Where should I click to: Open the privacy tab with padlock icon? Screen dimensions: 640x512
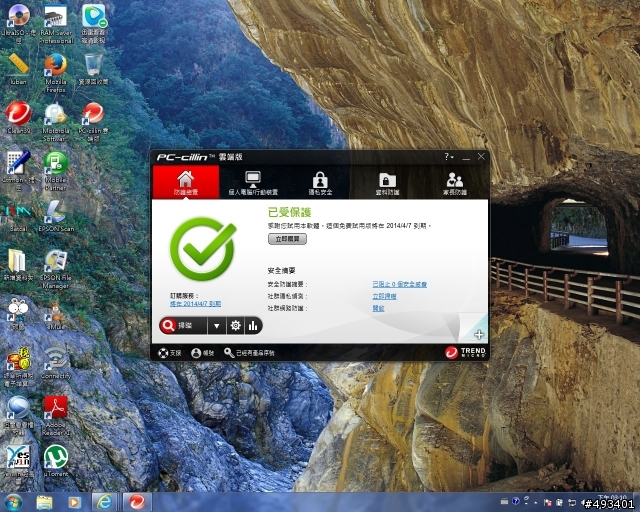click(320, 183)
